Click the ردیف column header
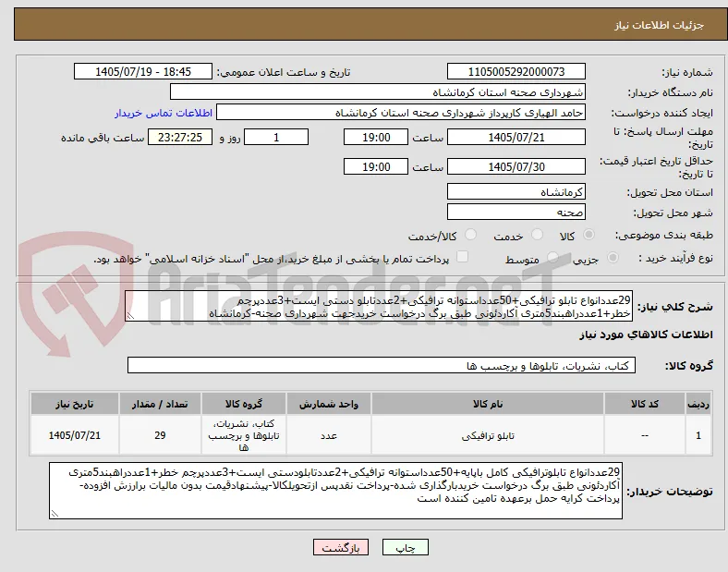728x572 pixels. click(698, 404)
